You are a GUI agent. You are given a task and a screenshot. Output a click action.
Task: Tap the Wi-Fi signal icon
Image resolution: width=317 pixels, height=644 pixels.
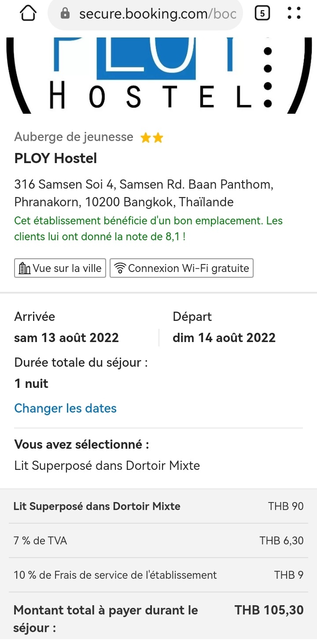pyautogui.click(x=120, y=268)
